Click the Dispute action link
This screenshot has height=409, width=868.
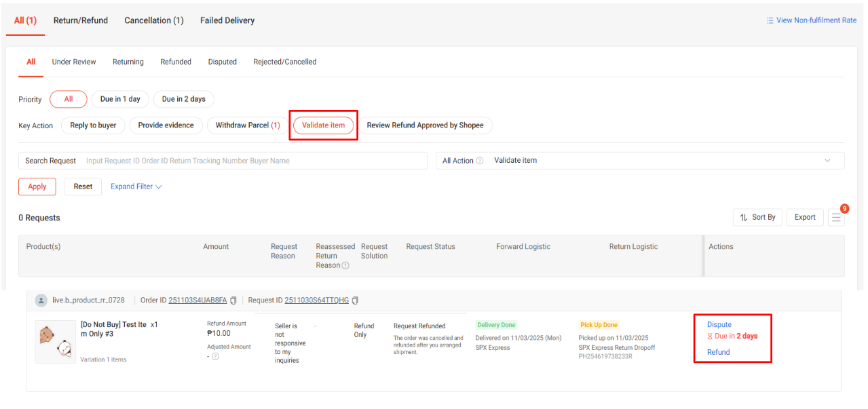pos(719,324)
